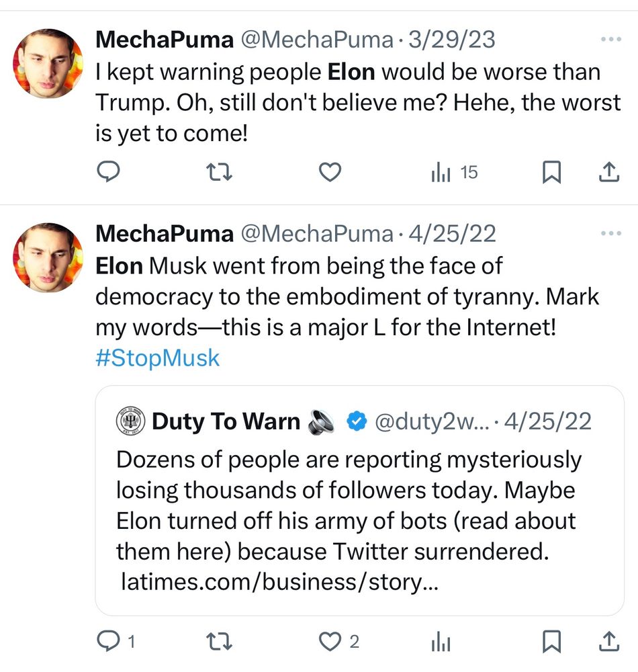638x672 pixels.
Task: Open the Duty To Warn profile name
Action: (x=226, y=421)
